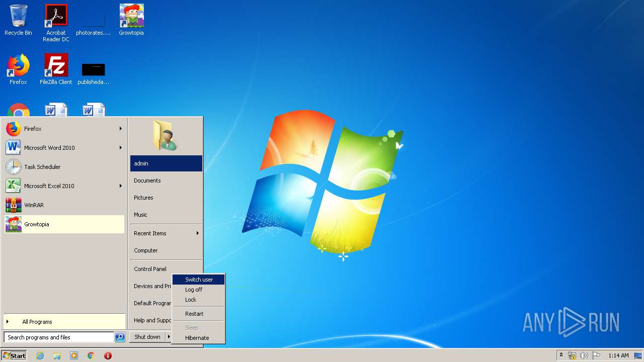Open WinRAR text entry in Start menu
The image size is (644, 362).
34,205
